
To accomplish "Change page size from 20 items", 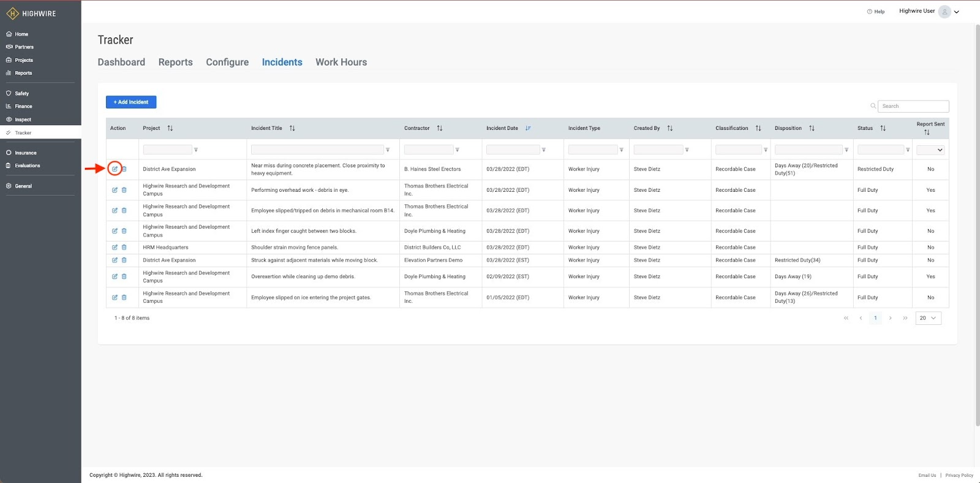I will [929, 318].
